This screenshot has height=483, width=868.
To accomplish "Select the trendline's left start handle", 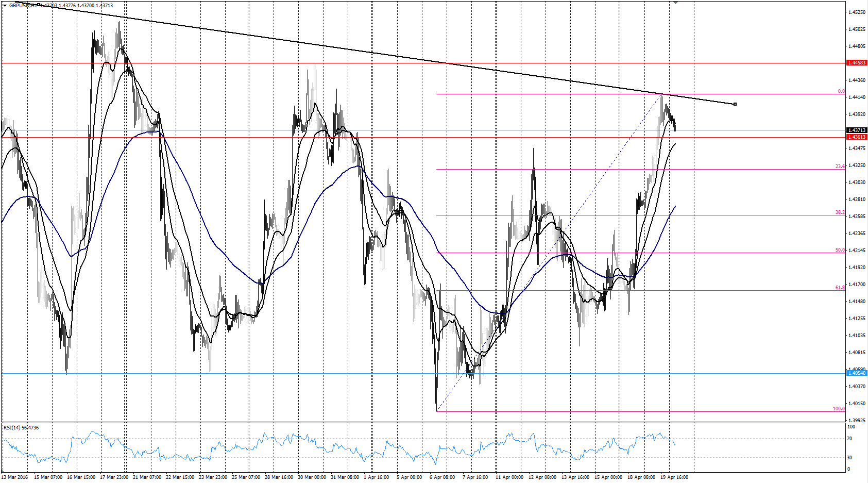I will 39,5.
